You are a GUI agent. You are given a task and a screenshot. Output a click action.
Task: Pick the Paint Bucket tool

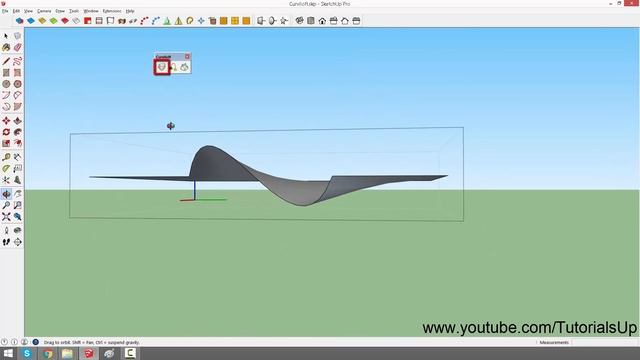click(6, 48)
